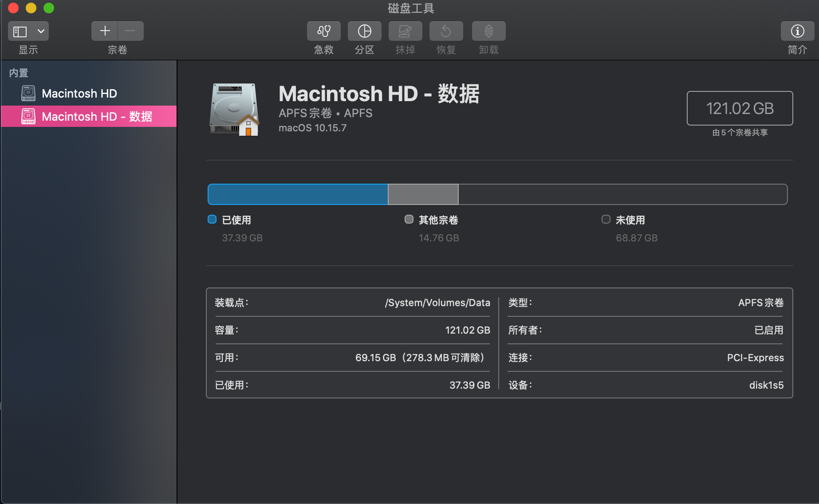
Task: Click the Erase (抹掉) toolbar icon
Action: click(x=406, y=31)
